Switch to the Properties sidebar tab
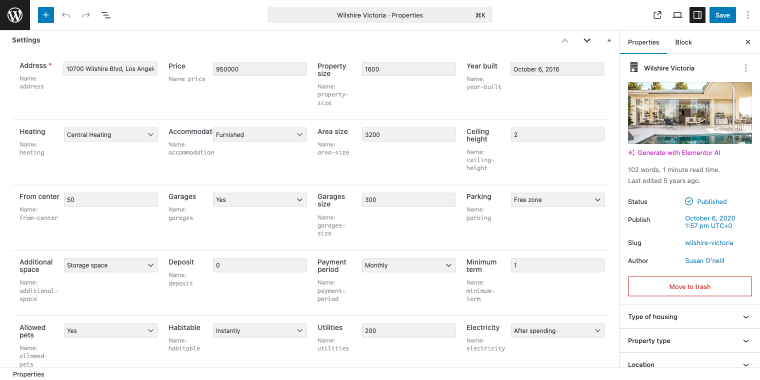Image resolution: width=760 pixels, height=380 pixels. pos(643,42)
